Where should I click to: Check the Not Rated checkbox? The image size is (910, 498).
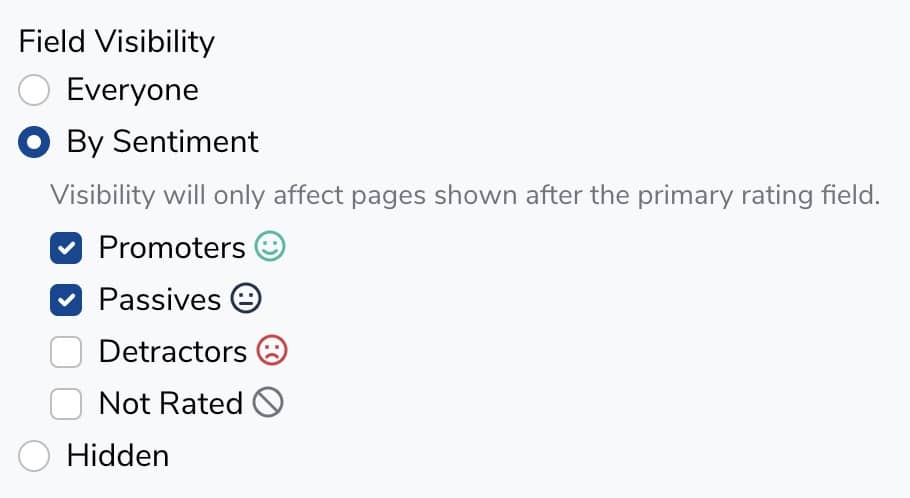click(x=66, y=404)
